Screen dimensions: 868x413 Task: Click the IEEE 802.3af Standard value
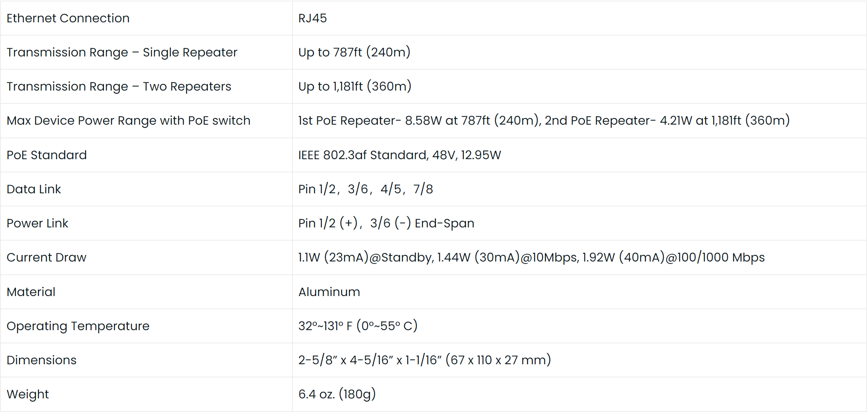tap(399, 155)
